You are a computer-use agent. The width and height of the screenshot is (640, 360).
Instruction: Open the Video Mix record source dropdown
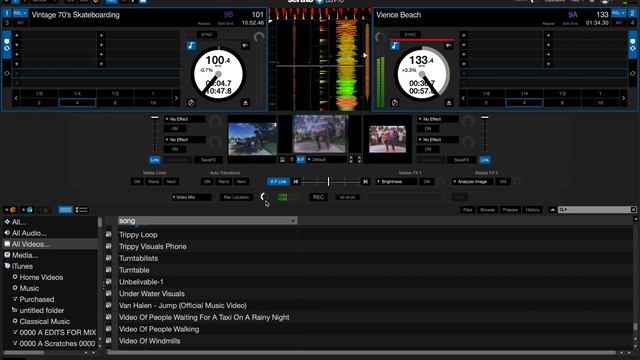[191, 197]
